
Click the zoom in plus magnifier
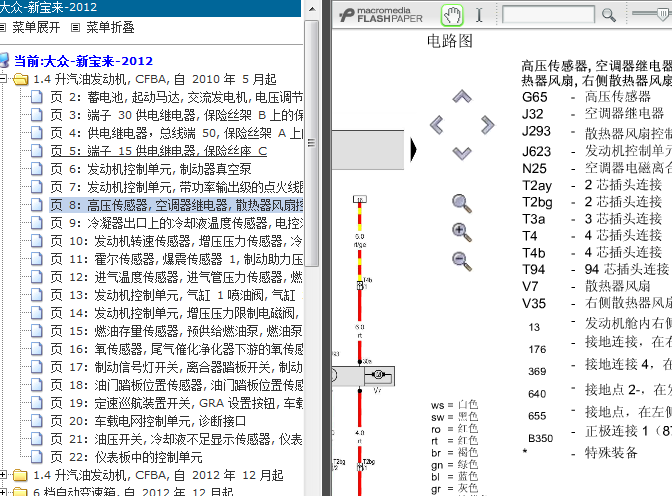pos(462,232)
